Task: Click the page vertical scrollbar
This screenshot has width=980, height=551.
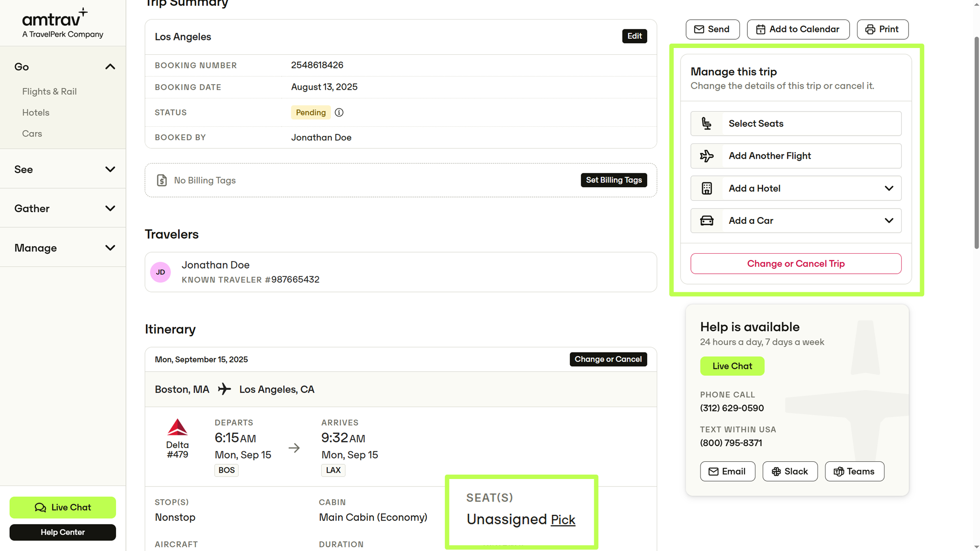Action: 976,142
